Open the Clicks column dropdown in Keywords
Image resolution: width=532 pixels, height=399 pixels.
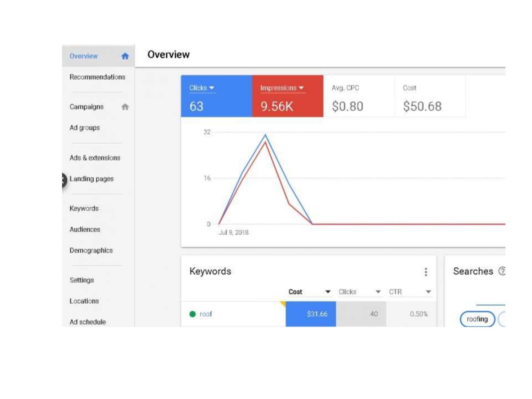pyautogui.click(x=378, y=292)
